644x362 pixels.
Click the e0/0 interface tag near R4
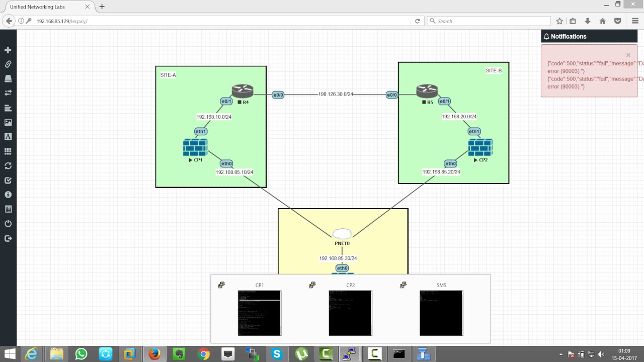278,95
